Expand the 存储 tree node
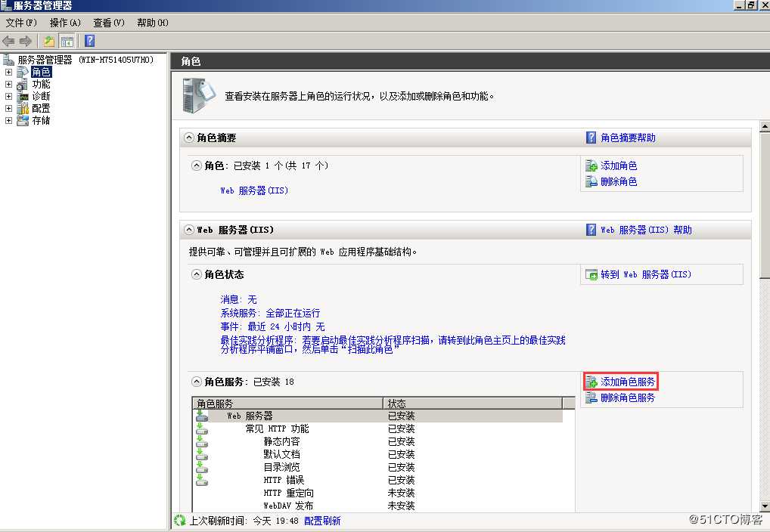This screenshot has width=770, height=532. 8,120
